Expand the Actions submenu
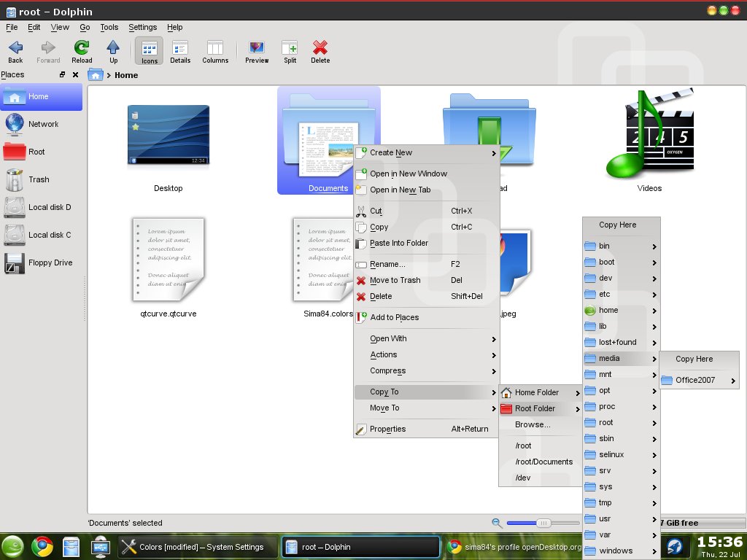747x560 pixels. (x=426, y=355)
